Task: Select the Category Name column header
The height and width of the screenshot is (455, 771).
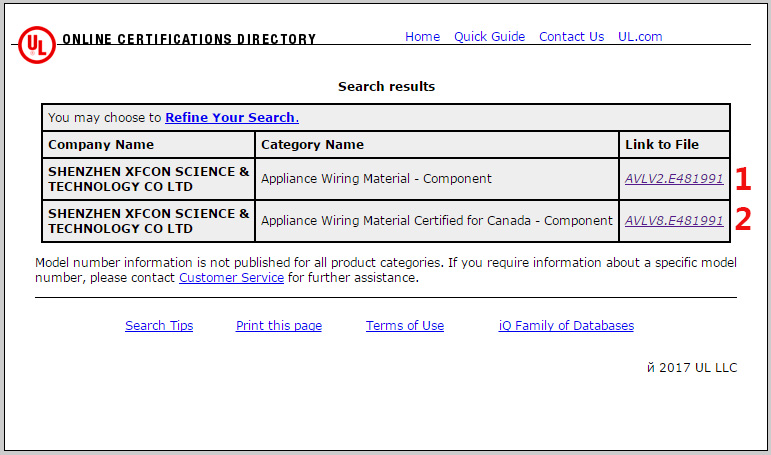Action: point(437,145)
